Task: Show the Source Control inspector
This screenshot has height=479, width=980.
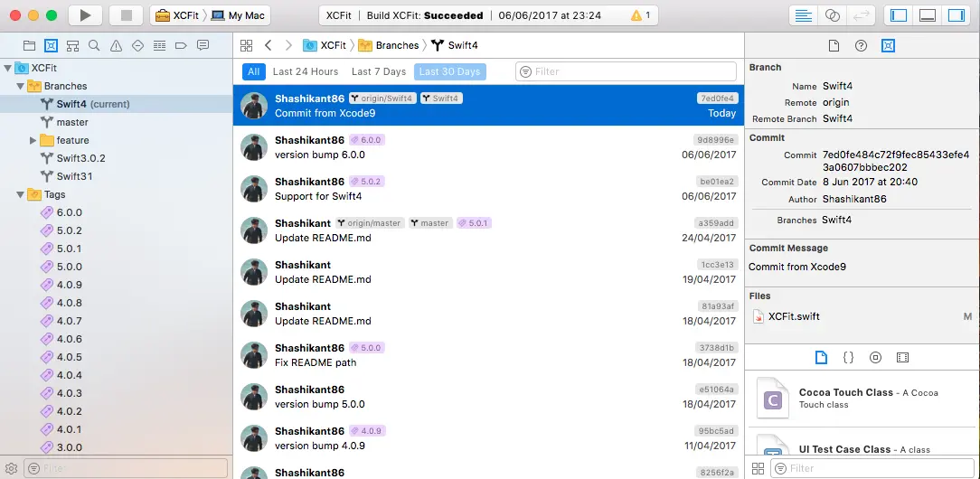Action: [x=888, y=45]
